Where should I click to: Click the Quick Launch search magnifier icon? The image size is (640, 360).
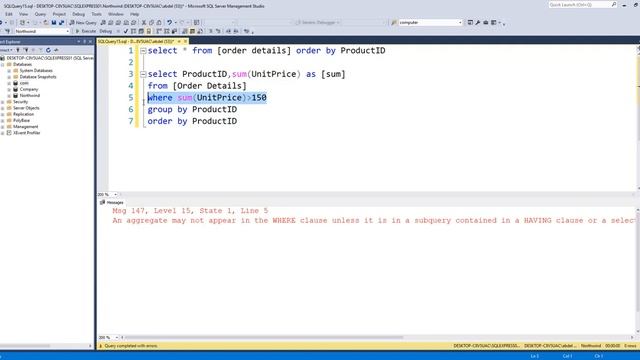pos(614,4)
